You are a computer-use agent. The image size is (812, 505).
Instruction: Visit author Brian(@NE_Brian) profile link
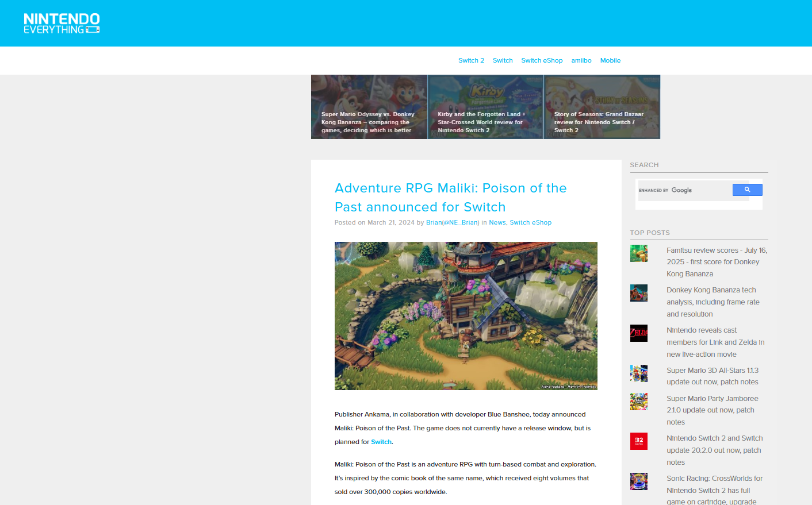[453, 222]
